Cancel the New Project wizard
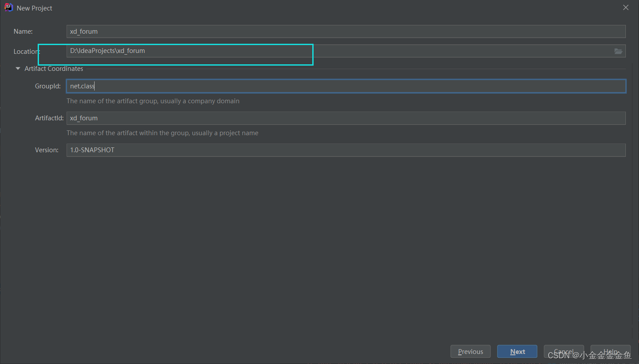This screenshot has width=639, height=364. (x=564, y=351)
